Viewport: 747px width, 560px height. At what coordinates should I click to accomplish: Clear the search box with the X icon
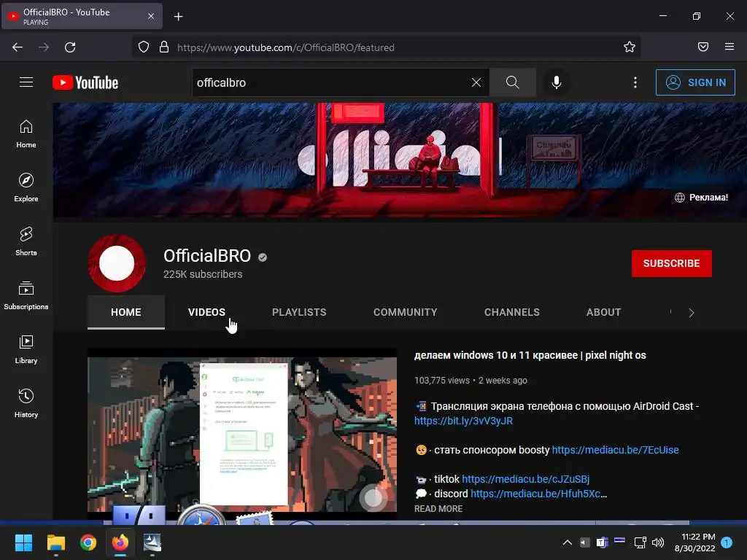[476, 82]
